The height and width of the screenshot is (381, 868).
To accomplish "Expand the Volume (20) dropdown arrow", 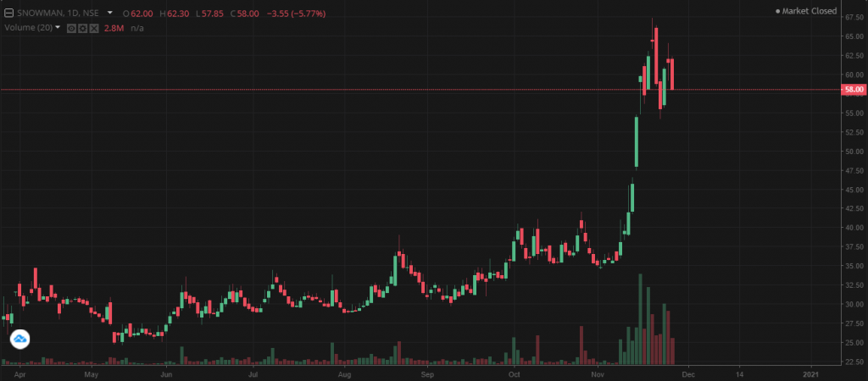I will pos(58,28).
